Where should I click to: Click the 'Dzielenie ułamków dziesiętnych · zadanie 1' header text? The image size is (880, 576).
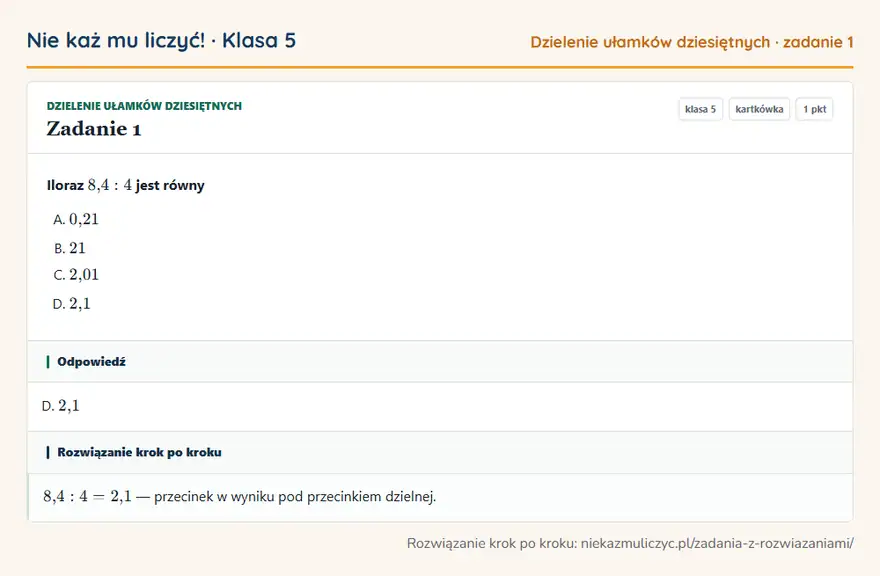tap(691, 42)
